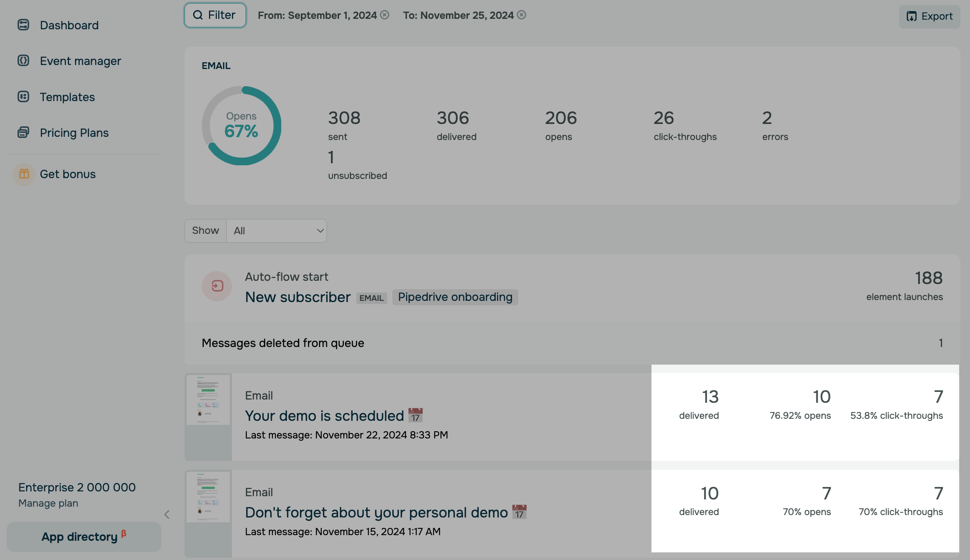
Task: Open the Filter panel
Action: pos(215,15)
